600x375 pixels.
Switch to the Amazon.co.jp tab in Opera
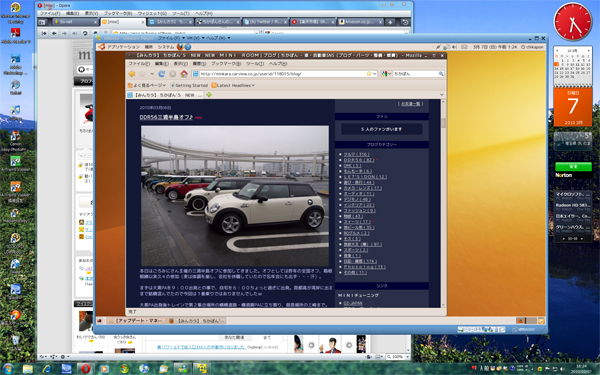(x=360, y=22)
